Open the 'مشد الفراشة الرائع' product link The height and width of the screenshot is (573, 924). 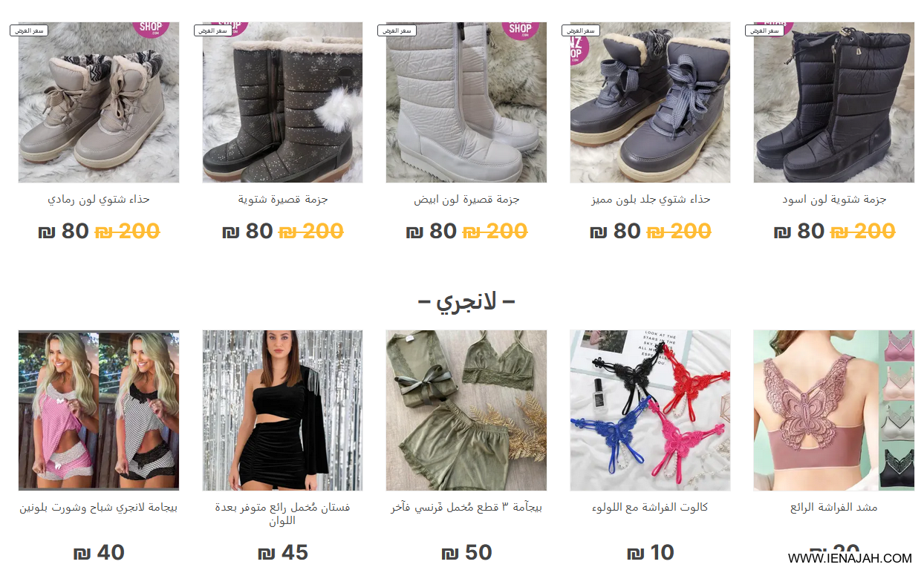[834, 508]
